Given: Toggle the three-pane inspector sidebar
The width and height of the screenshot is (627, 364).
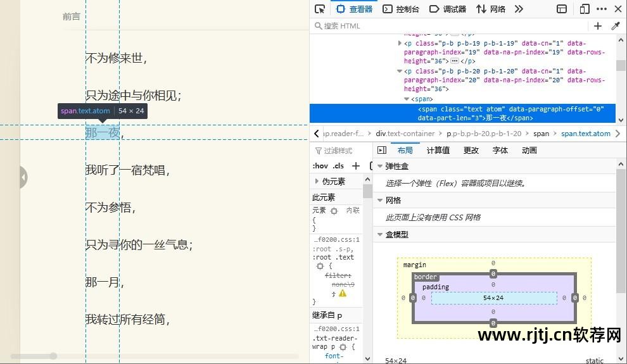Looking at the screenshot, I should [382, 150].
